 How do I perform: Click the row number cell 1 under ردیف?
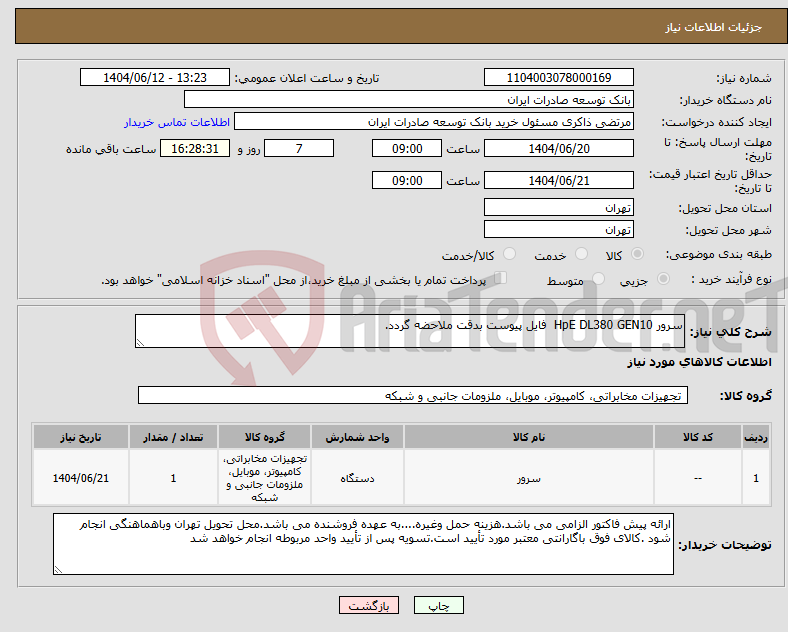[756, 478]
